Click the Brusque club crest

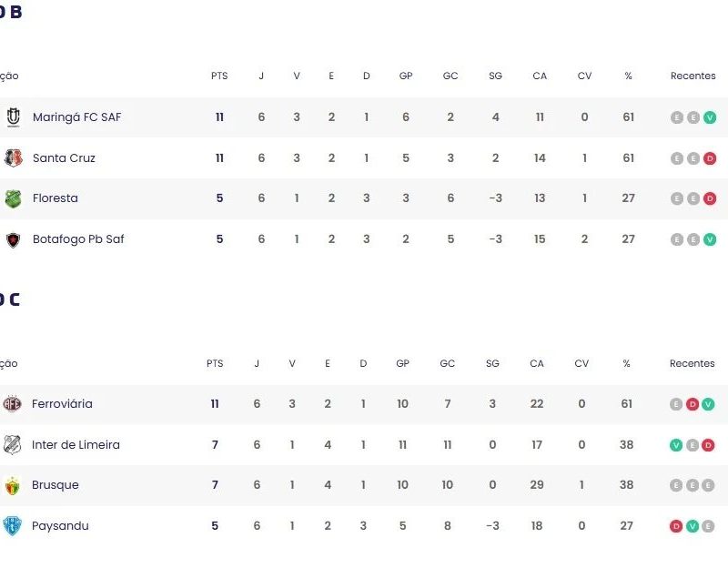coord(12,485)
